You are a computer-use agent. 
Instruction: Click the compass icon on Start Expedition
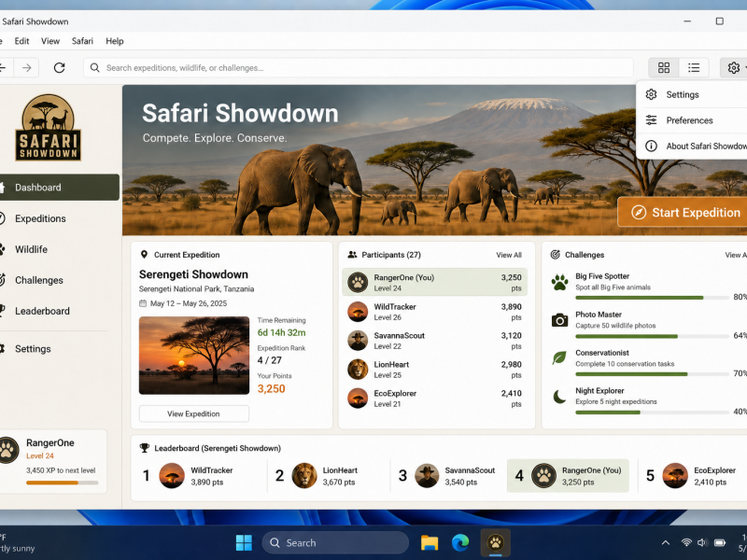pyautogui.click(x=639, y=213)
